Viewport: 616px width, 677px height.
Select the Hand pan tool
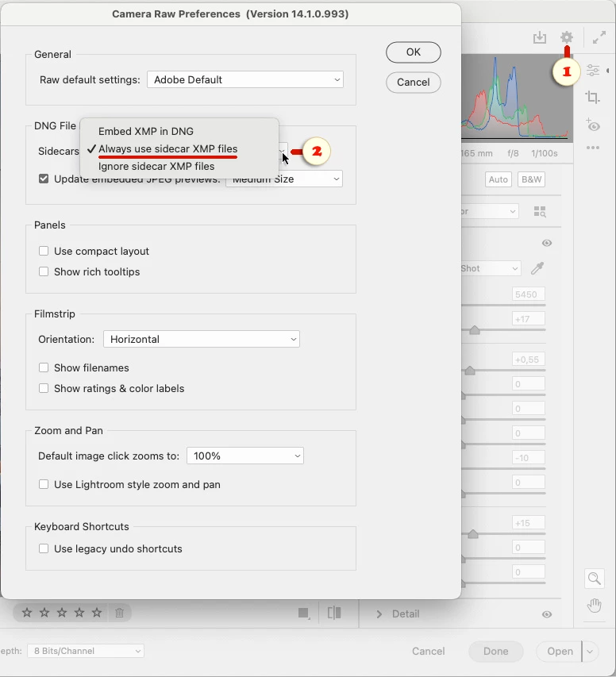[595, 606]
